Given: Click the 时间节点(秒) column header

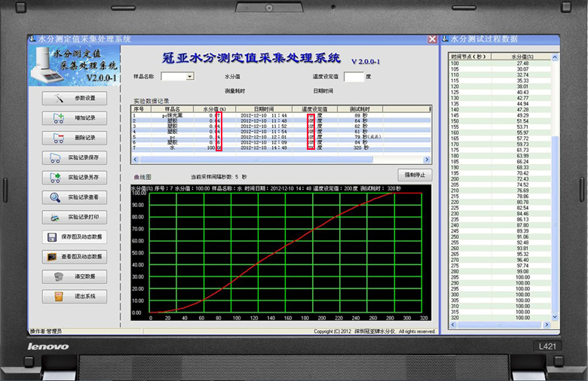Looking at the screenshot, I should point(470,56).
